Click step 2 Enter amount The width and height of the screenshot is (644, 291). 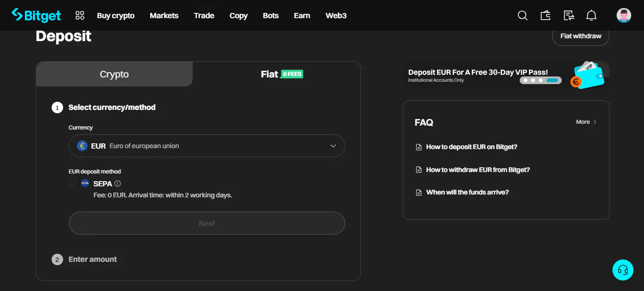93,259
